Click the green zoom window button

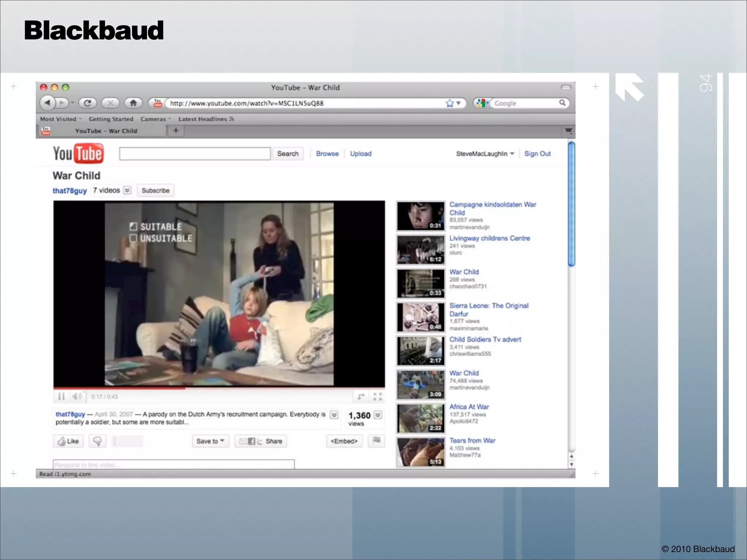65,87
